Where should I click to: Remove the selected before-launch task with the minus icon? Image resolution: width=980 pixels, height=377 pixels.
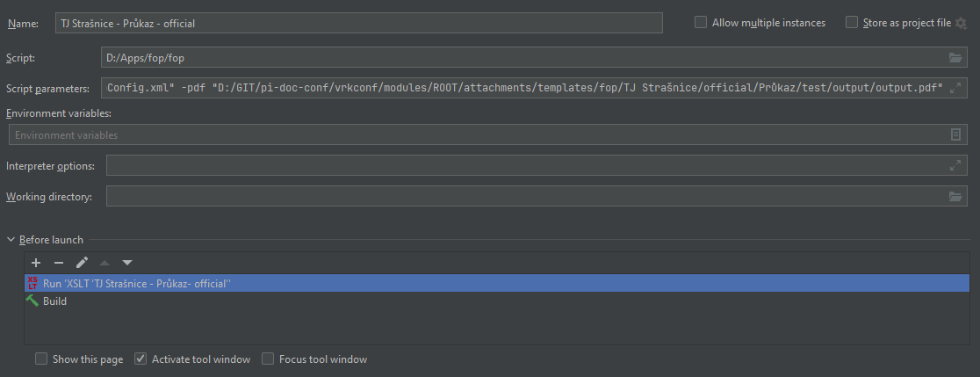point(59,263)
